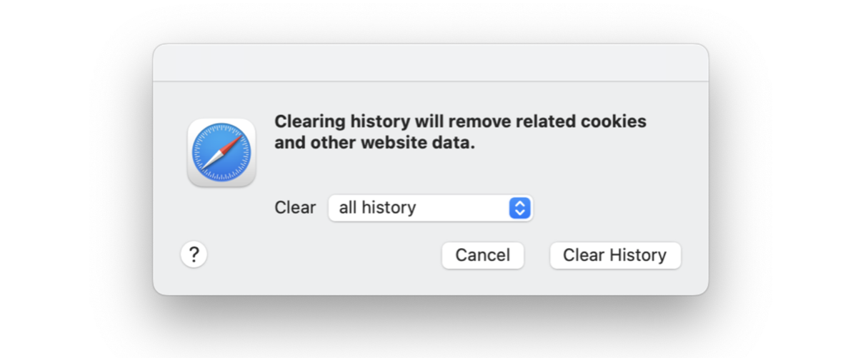Open help with the question mark button
The height and width of the screenshot is (358, 868).
194,254
